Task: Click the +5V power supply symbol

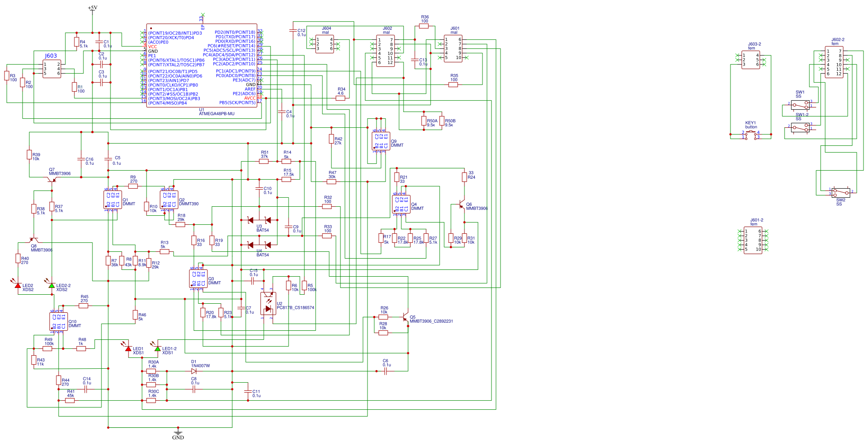Action: 92,9
